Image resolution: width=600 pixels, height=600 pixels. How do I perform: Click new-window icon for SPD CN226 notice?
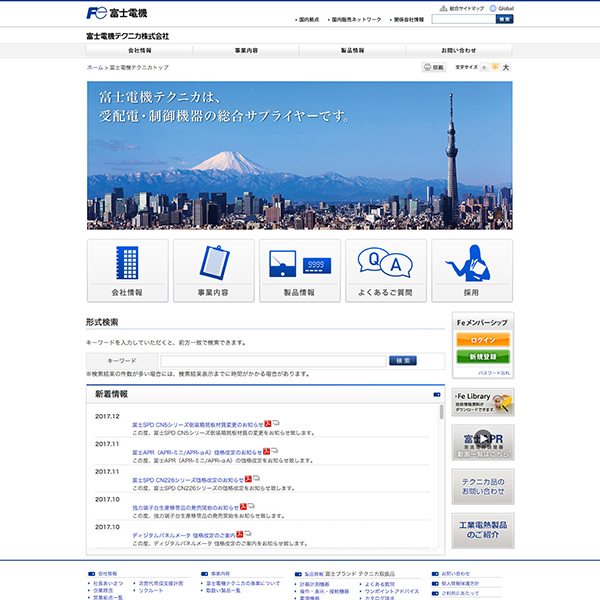[256, 478]
